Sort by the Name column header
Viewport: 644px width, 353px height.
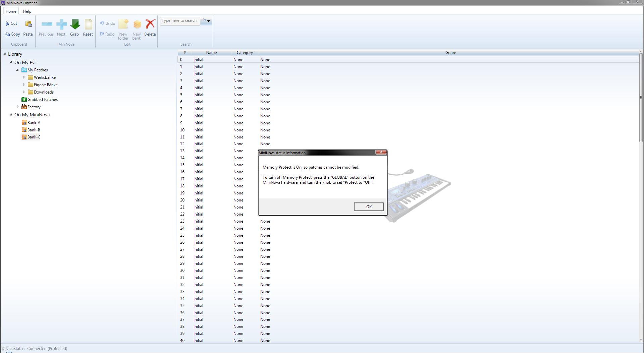(x=211, y=53)
